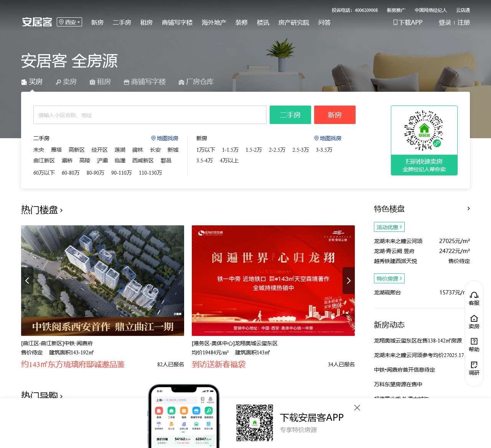Open the 问答 navigation item

point(325,23)
